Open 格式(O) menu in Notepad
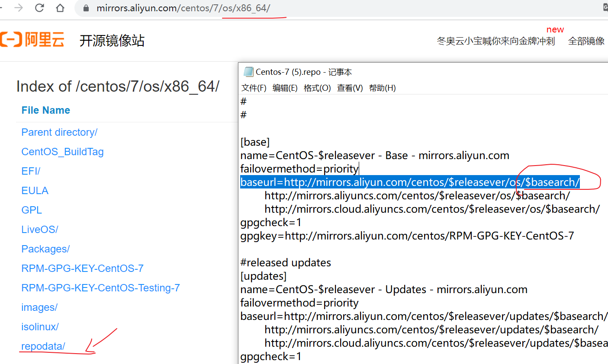Screen dimensions: 608x364 317,88
